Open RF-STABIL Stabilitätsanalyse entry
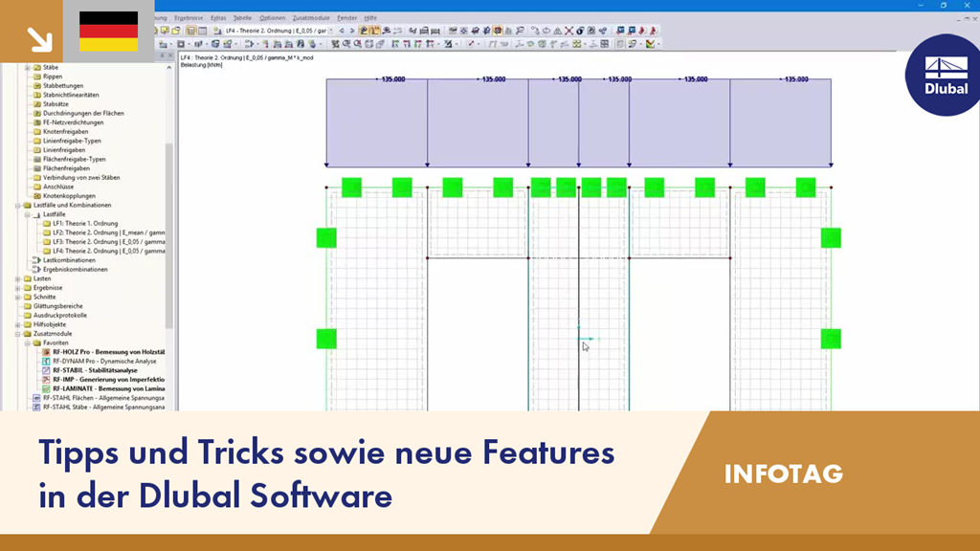The image size is (980, 551). point(95,370)
